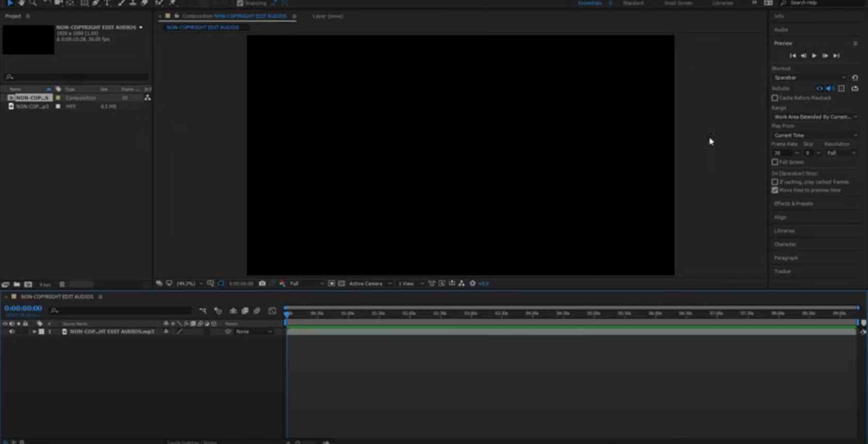Step forward one frame in Preview

click(x=825, y=56)
